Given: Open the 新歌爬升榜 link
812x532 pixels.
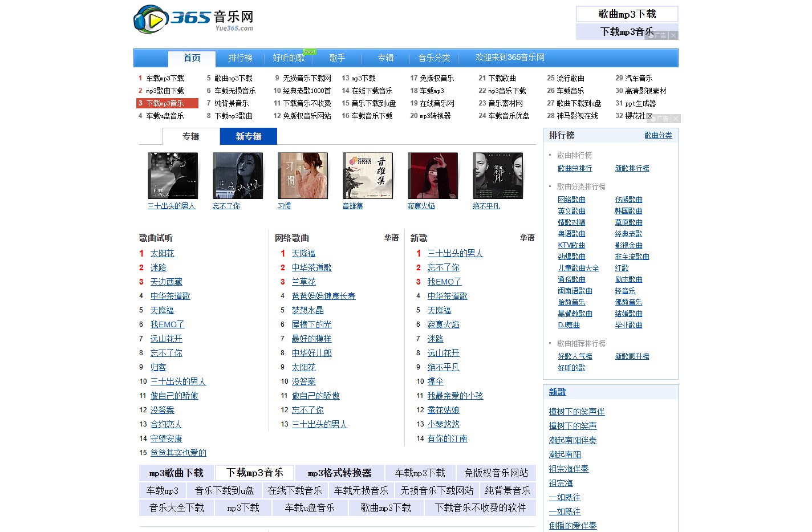Looking at the screenshot, I should coord(632,356).
